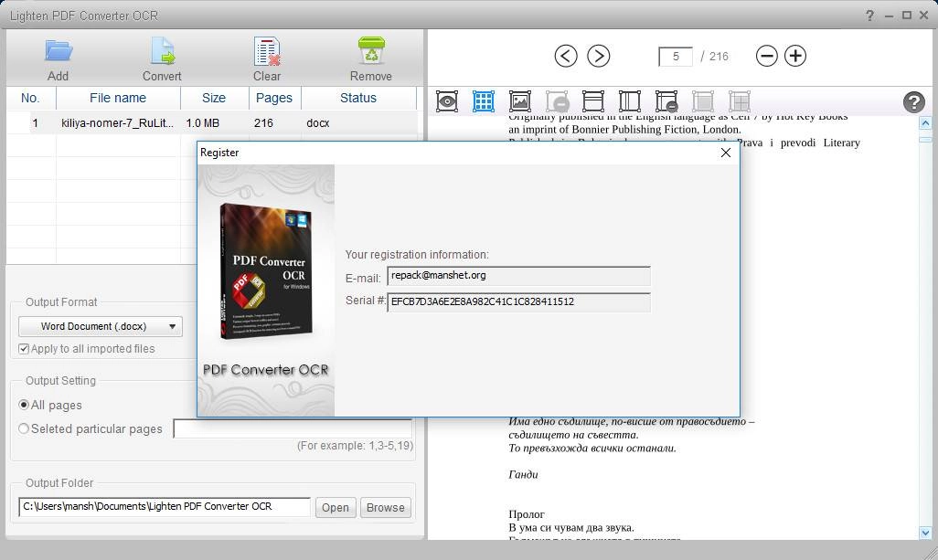This screenshot has height=560, width=938.
Task: Click the grayed merge cells icon
Action: pyautogui.click(x=703, y=101)
